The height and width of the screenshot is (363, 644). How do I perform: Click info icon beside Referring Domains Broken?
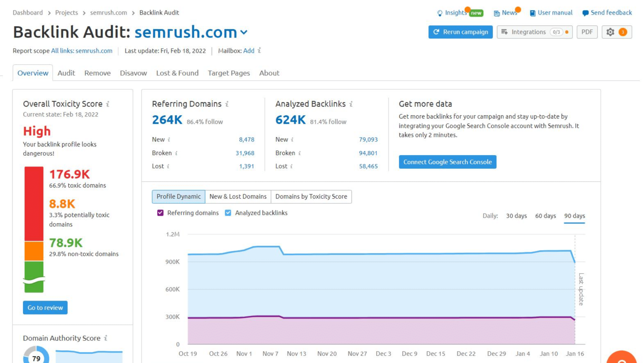(x=176, y=153)
